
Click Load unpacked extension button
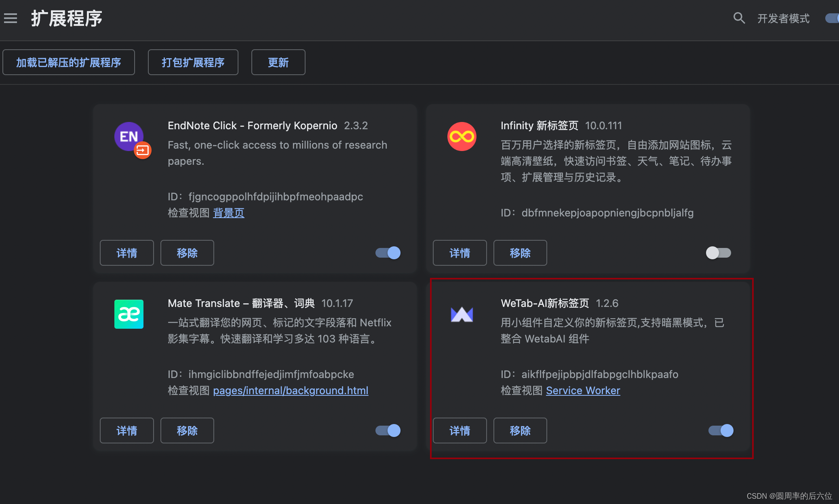click(69, 62)
